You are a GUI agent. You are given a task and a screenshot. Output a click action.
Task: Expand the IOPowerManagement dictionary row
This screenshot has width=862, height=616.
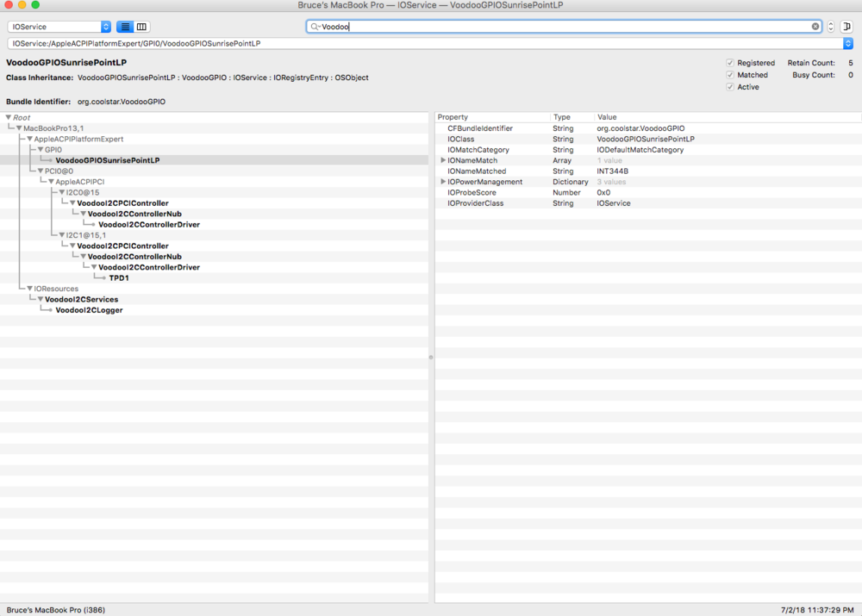pos(443,182)
